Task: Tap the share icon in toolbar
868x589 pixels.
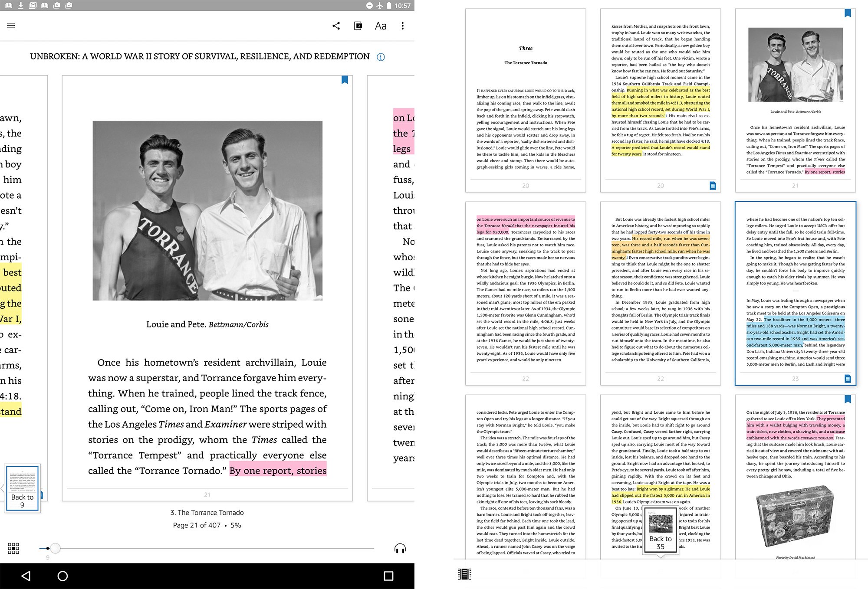Action: pyautogui.click(x=336, y=26)
